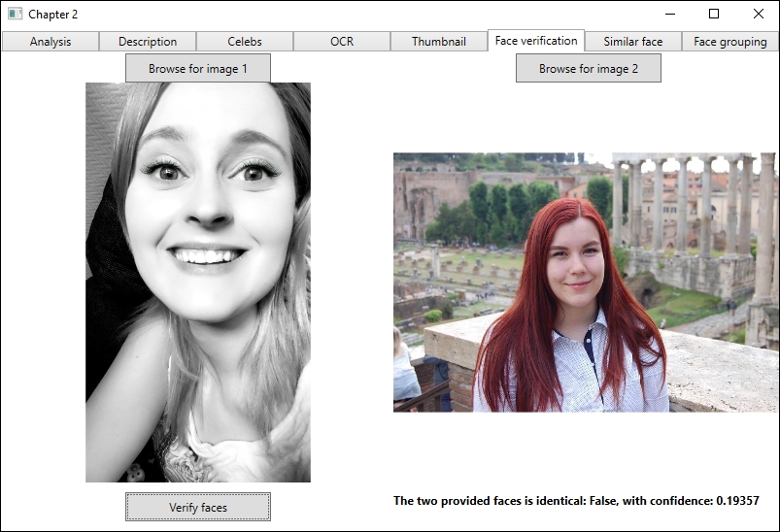Open the Analysis tab
The height and width of the screenshot is (532, 780).
(x=51, y=42)
